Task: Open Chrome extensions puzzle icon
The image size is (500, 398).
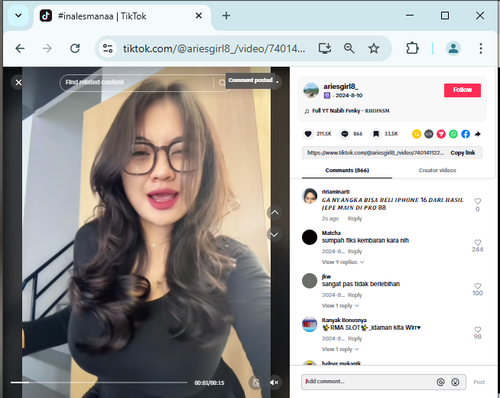Action: tap(412, 49)
